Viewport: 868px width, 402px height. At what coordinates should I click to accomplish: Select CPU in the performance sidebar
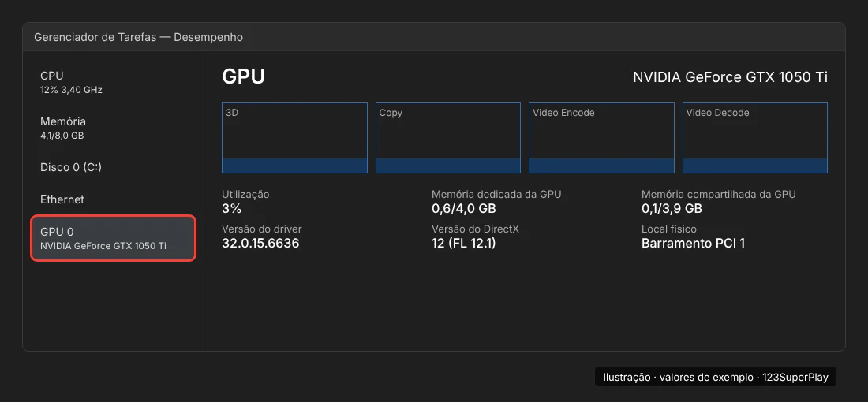pyautogui.click(x=113, y=82)
